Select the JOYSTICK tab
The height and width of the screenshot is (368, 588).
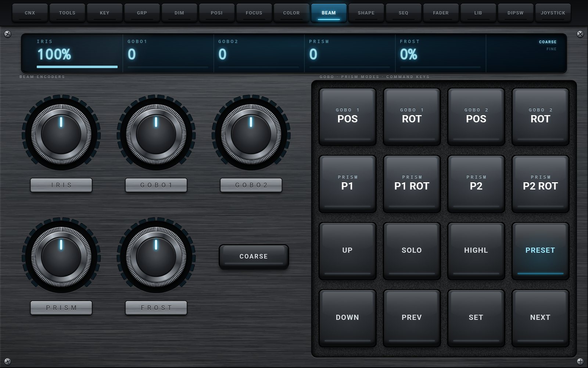(x=553, y=13)
